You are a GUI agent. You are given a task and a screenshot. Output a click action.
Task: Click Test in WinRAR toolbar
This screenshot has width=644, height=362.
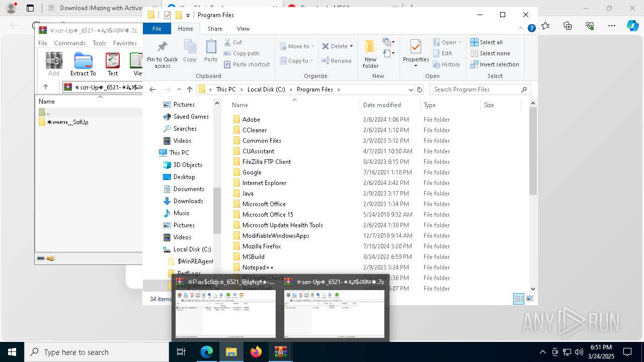coord(113,64)
